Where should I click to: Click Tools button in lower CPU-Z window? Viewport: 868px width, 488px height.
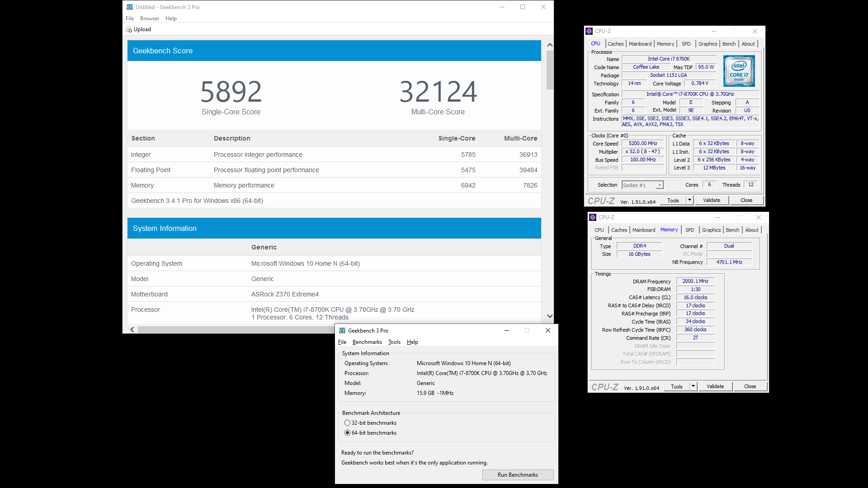point(677,386)
